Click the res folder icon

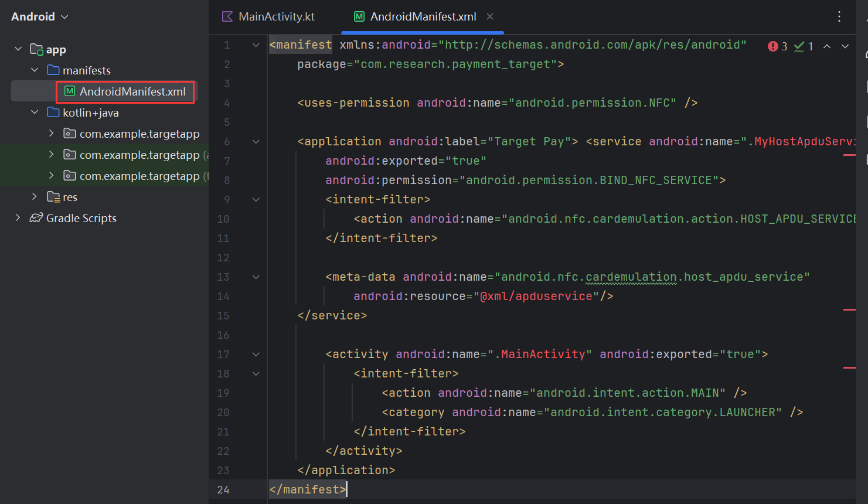53,197
